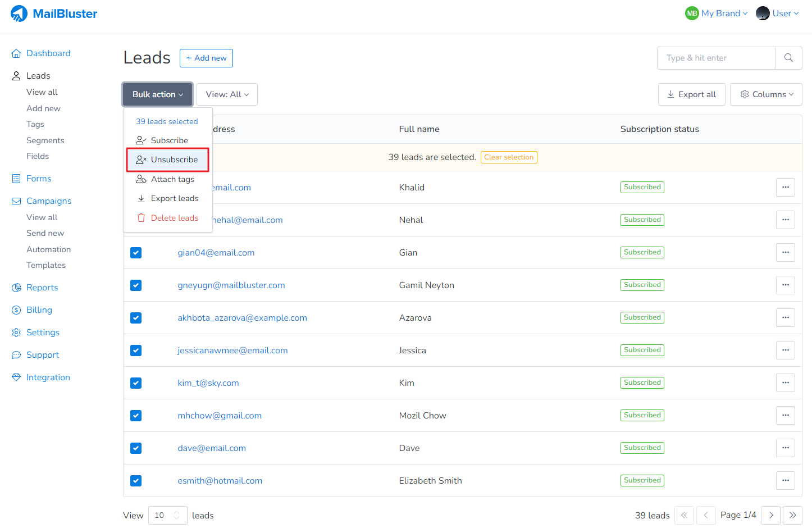Viewport: 812px width, 528px height.
Task: Expand the View: All filter dropdown
Action: click(x=227, y=94)
